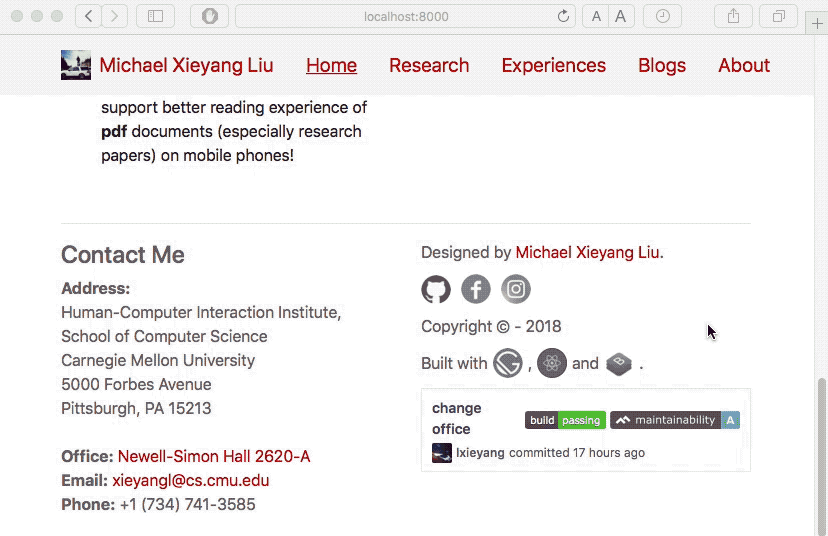The height and width of the screenshot is (536, 828).
Task: Click the Bootstrap logo icon
Action: (619, 363)
